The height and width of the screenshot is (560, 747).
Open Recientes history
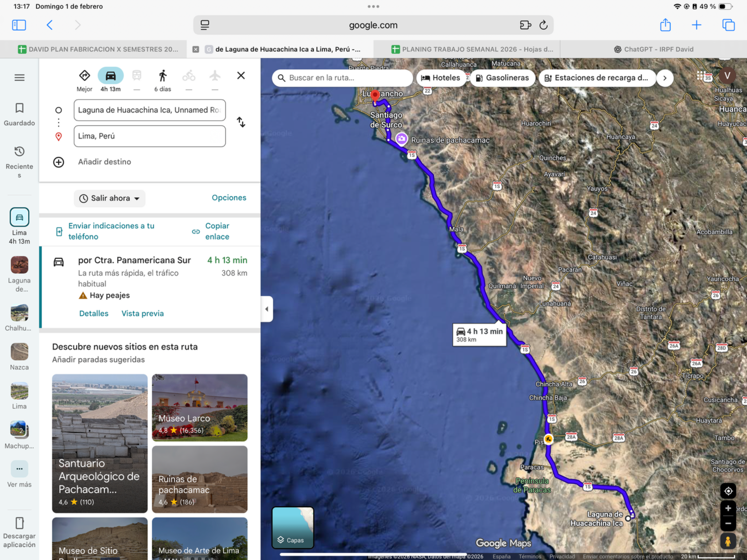[19, 162]
